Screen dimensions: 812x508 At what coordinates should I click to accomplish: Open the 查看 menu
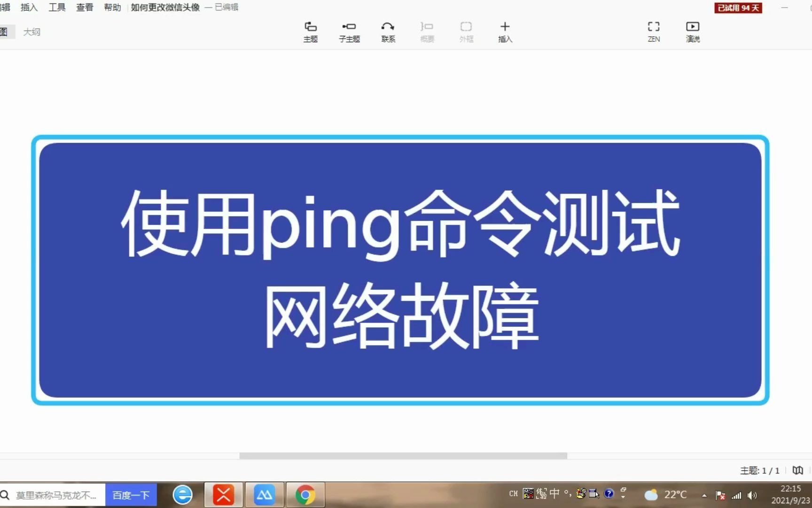pos(85,7)
